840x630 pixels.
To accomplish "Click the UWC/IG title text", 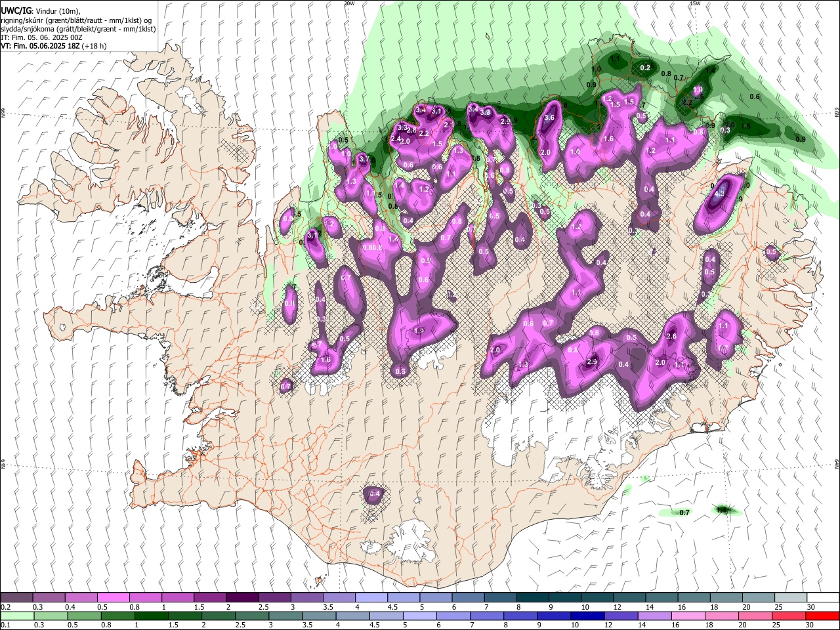I will pyautogui.click(x=16, y=11).
